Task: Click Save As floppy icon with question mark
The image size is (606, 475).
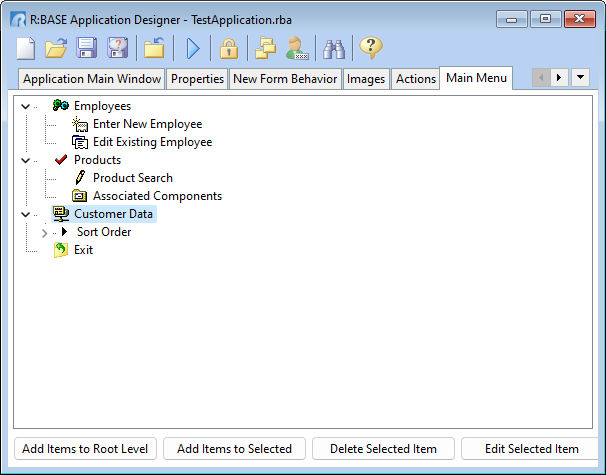Action: [117, 48]
